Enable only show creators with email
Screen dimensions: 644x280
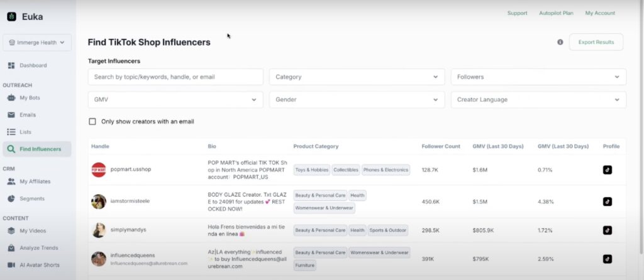(92, 122)
